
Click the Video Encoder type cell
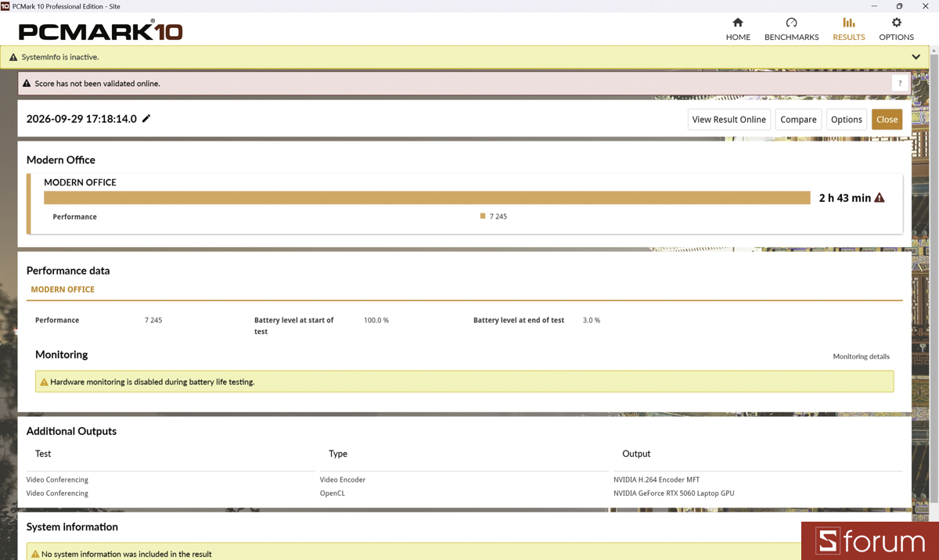tap(343, 479)
